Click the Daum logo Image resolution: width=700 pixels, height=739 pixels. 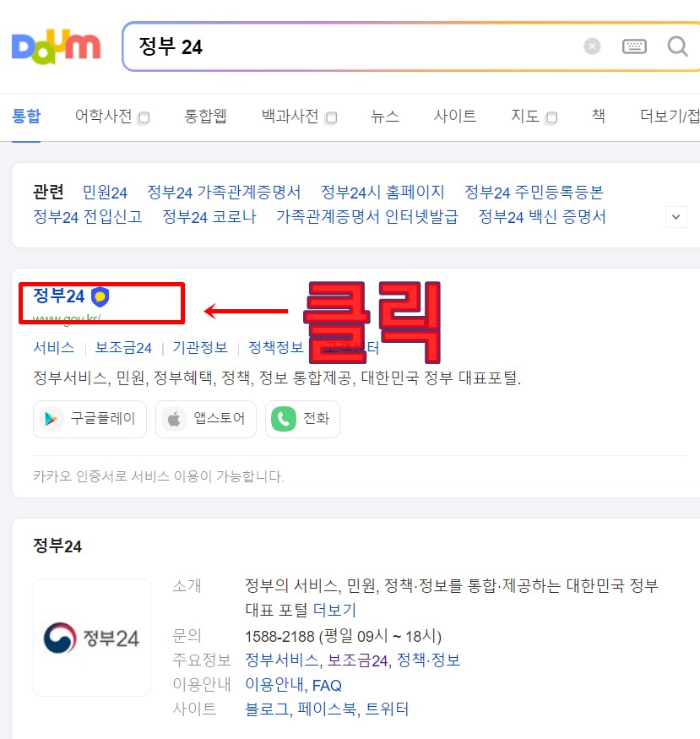(56, 46)
